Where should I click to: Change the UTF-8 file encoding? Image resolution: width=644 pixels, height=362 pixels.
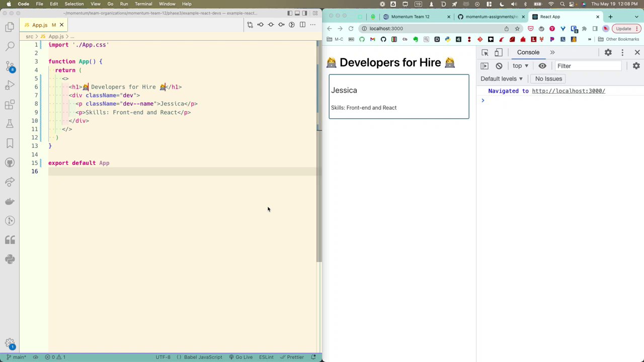tap(163, 357)
